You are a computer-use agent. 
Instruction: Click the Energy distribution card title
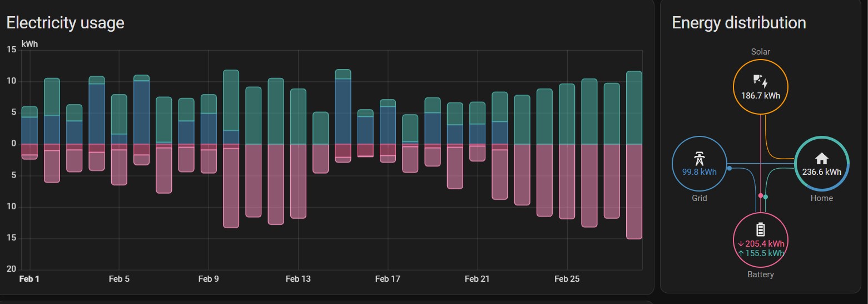[738, 23]
